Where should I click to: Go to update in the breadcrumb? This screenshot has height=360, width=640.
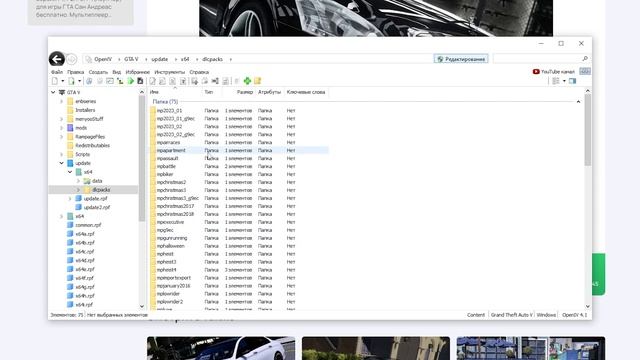pyautogui.click(x=160, y=59)
